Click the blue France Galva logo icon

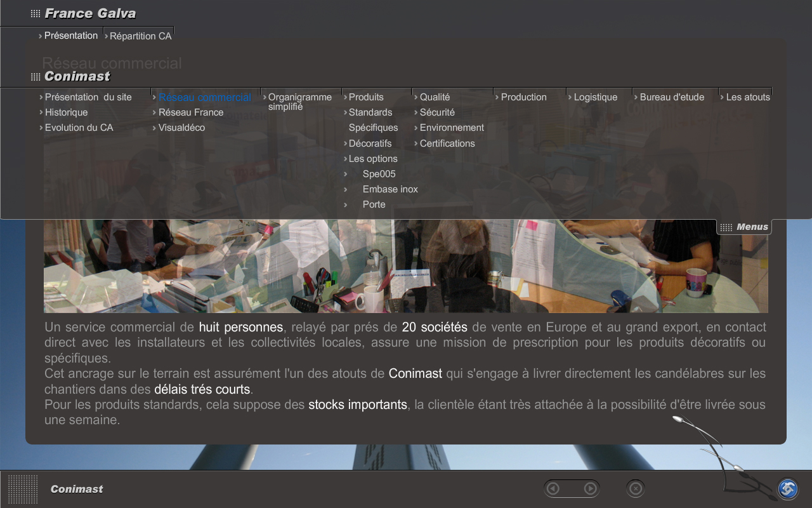tap(788, 489)
